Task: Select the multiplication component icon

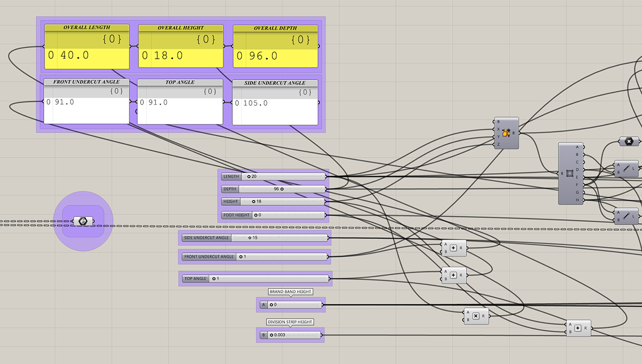Action: [x=476, y=316]
